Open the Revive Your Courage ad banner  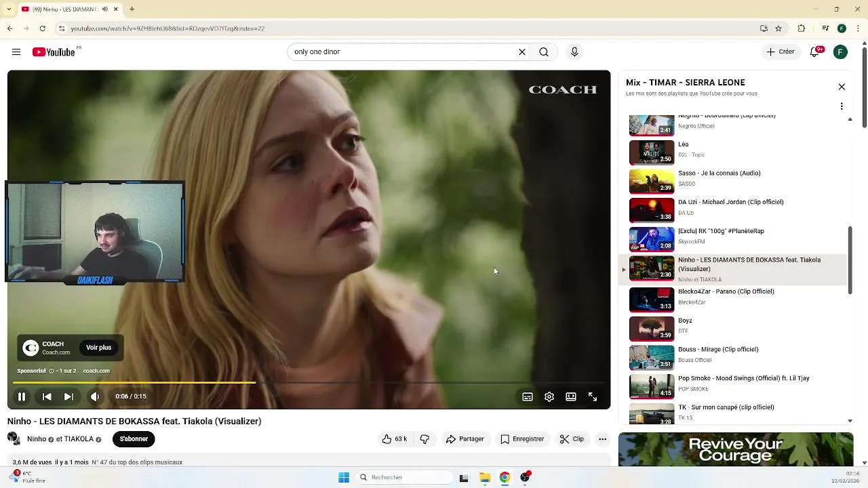736,449
